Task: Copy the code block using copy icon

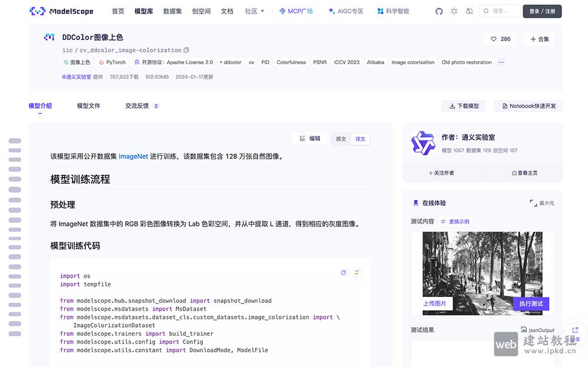Action: coord(343,272)
